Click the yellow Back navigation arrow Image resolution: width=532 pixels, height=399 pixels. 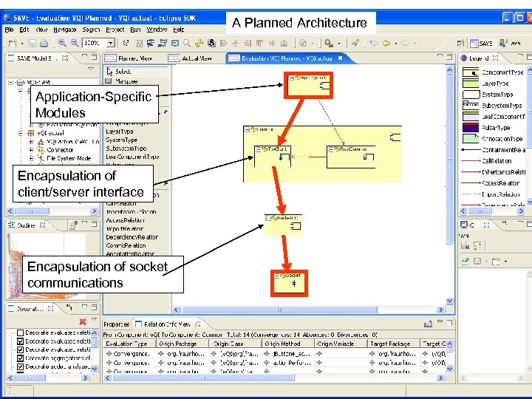pyautogui.click(x=386, y=43)
